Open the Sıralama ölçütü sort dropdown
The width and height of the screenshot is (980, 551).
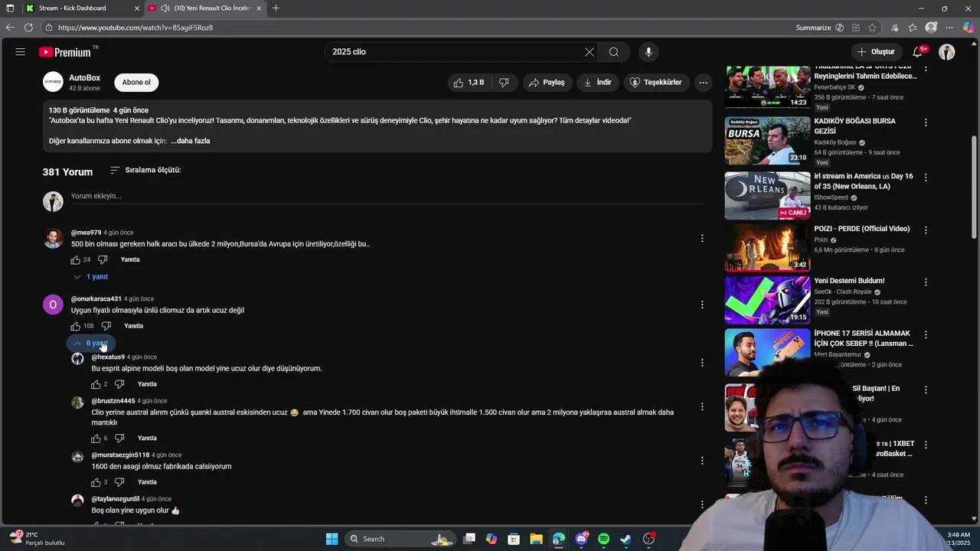[145, 170]
